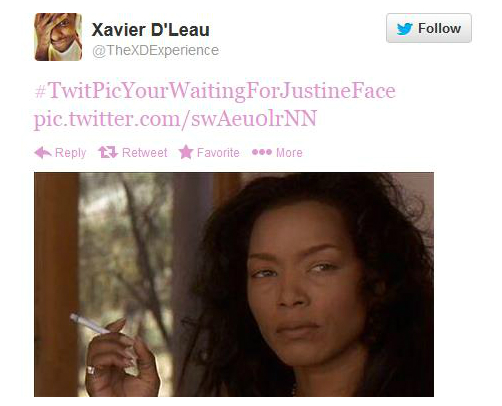Open the attached tweet photo

[x=234, y=284]
